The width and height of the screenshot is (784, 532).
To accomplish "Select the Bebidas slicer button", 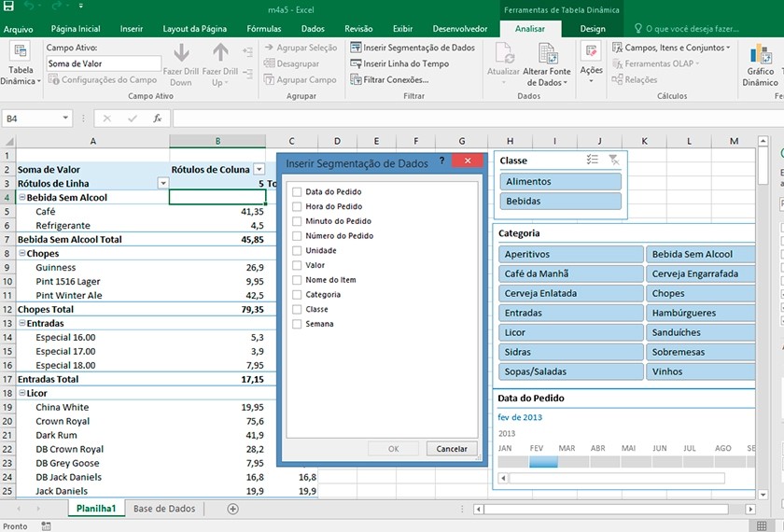I will [560, 201].
